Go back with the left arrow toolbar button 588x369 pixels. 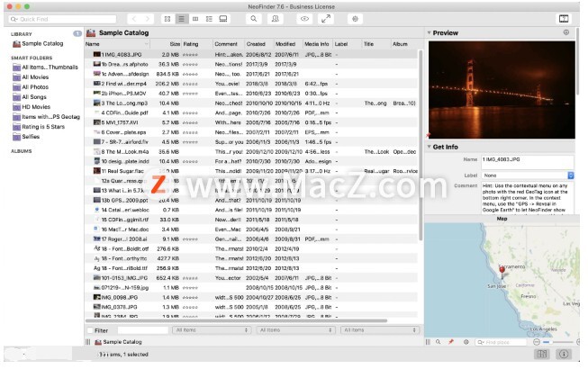click(134, 19)
